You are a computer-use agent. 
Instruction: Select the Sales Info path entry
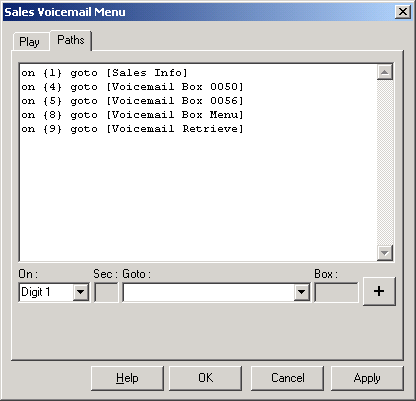[x=105, y=73]
